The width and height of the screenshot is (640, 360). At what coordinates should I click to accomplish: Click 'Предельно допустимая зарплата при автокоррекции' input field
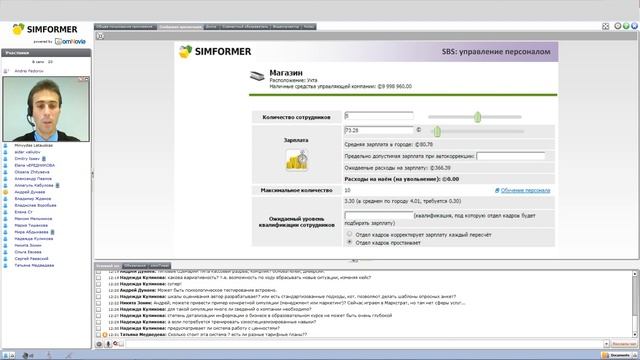click(511, 156)
